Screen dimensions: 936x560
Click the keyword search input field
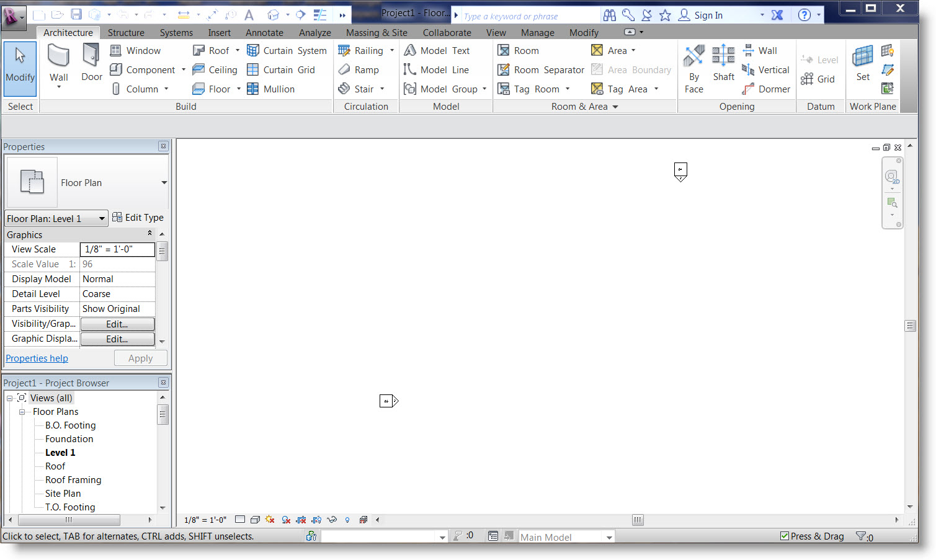[x=530, y=16]
